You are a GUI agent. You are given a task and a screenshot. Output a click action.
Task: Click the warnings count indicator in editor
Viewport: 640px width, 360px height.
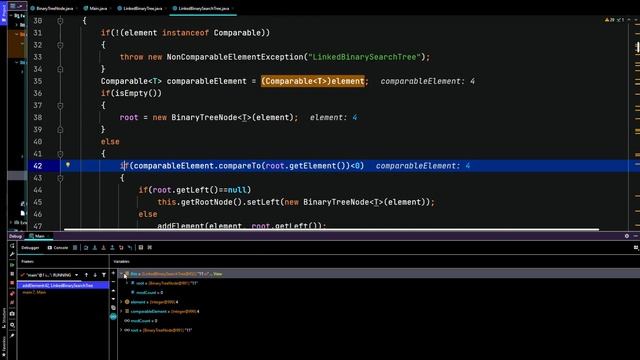point(610,20)
